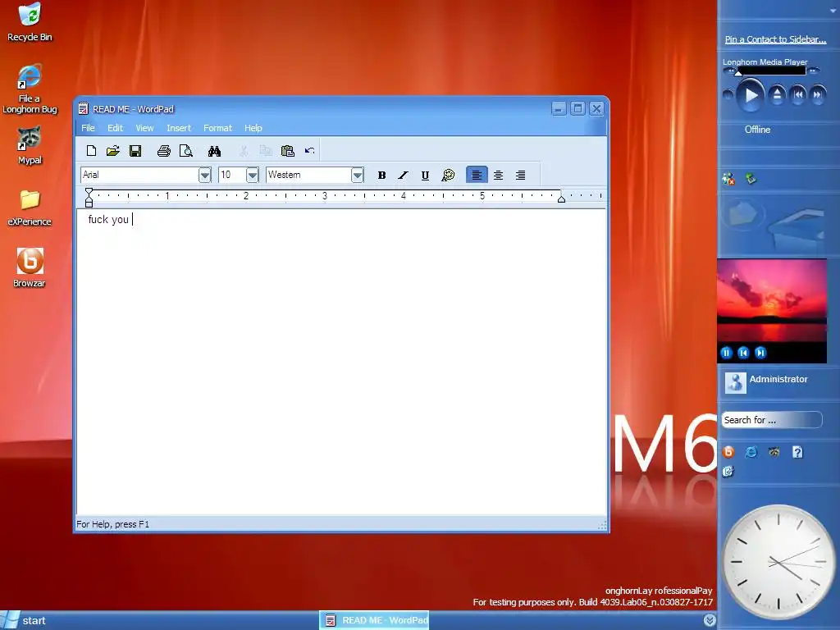Click the Start button
This screenshot has width=840, height=630.
tap(24, 620)
